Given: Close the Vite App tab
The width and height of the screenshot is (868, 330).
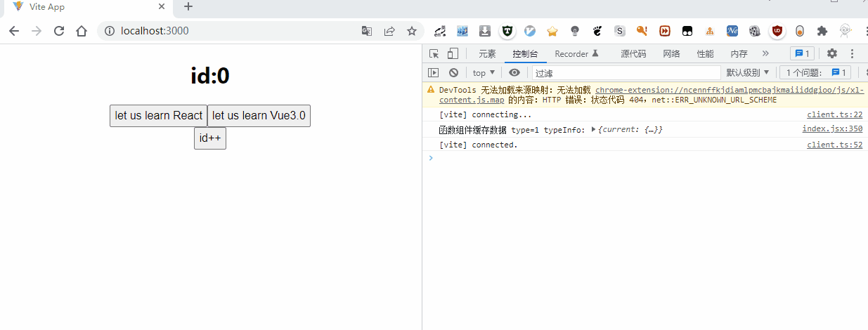Looking at the screenshot, I should coord(162,7).
